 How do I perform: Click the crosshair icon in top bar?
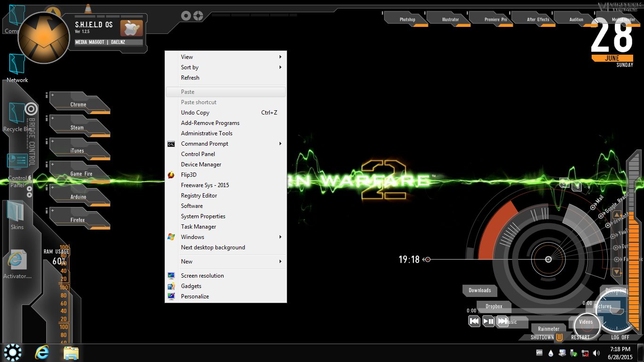pos(198,16)
